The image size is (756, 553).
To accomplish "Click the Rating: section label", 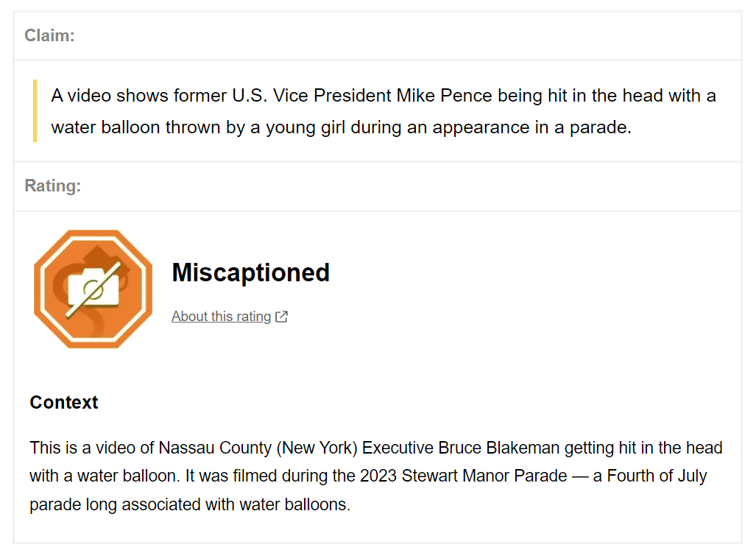I will (52, 186).
